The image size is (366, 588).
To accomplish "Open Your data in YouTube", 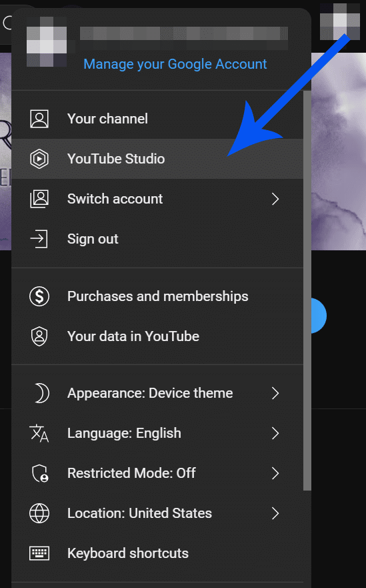I will [157, 336].
